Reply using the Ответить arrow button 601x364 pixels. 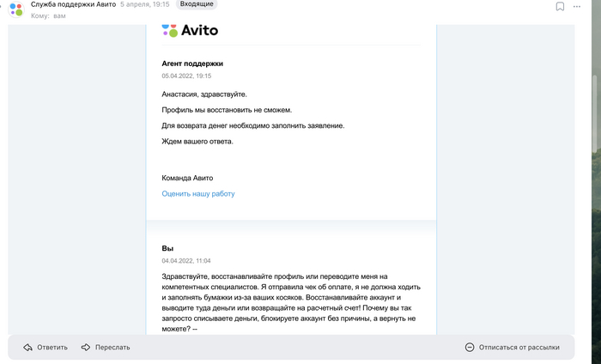[x=46, y=347]
